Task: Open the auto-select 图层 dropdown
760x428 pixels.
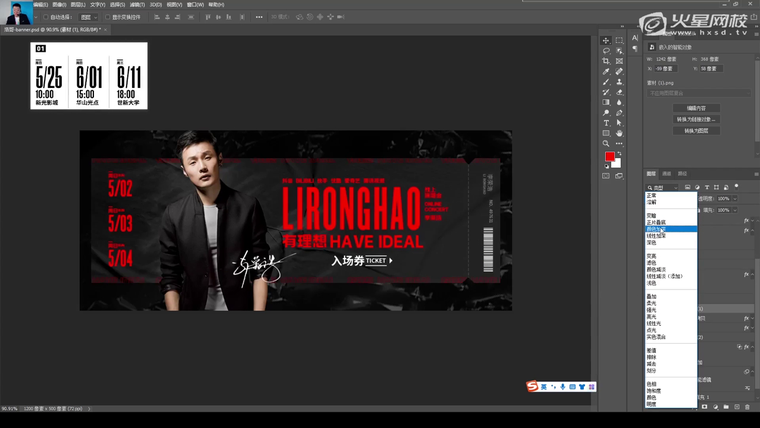Action: click(x=86, y=17)
